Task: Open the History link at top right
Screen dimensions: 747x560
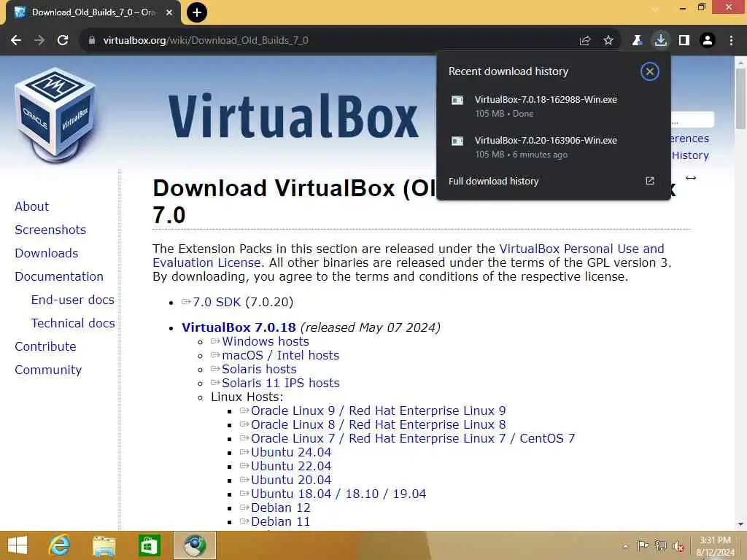Action: [690, 155]
